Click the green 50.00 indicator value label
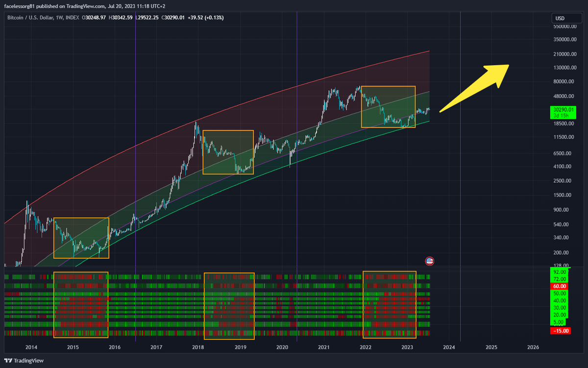Screen dimensions: 588x368 click(x=560, y=293)
